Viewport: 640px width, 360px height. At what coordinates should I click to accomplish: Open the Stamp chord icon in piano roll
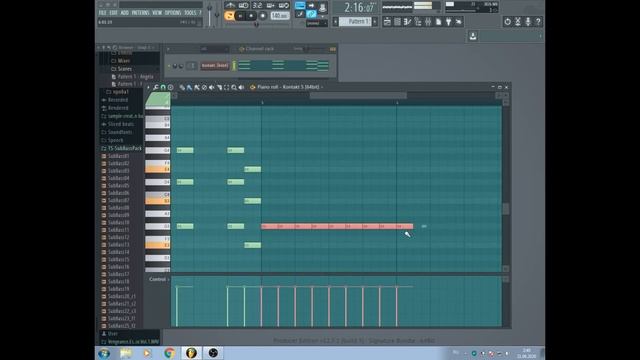coord(170,87)
